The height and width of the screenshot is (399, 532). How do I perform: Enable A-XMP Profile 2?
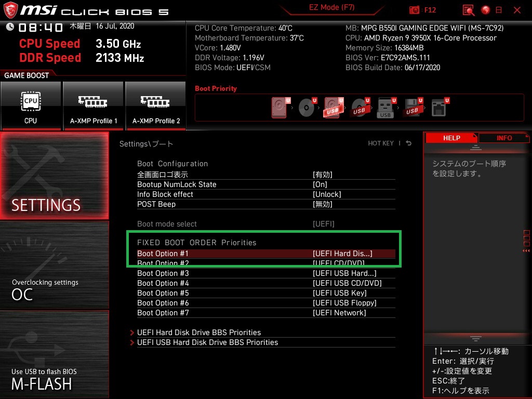click(x=156, y=106)
